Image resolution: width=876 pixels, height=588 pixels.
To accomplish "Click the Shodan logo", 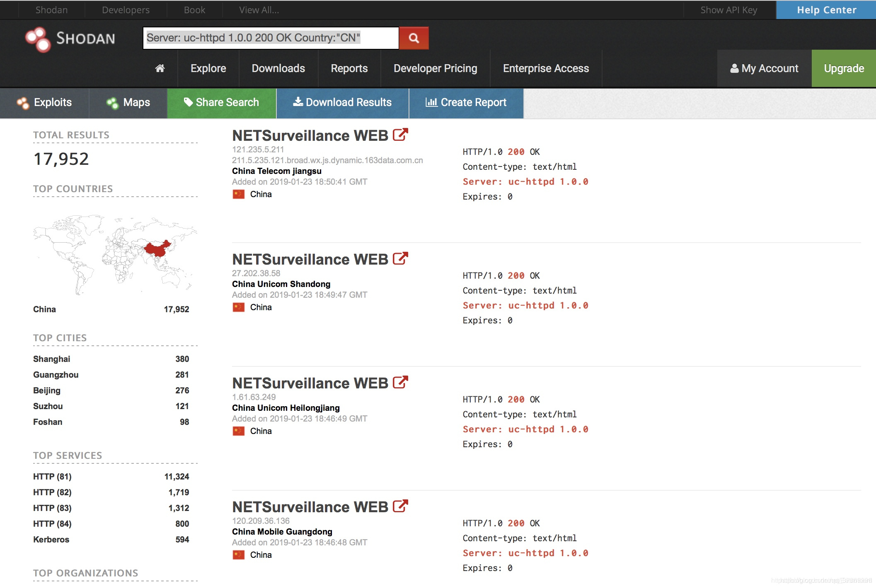I will tap(70, 39).
